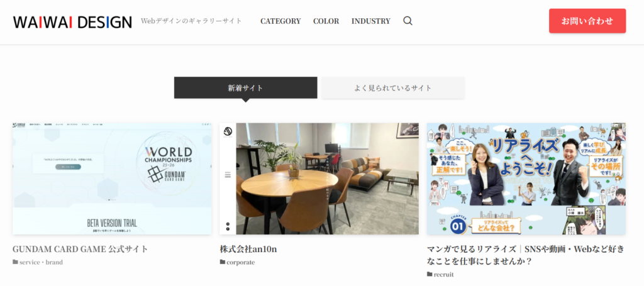Open the INDUSTRY menu

pyautogui.click(x=370, y=21)
